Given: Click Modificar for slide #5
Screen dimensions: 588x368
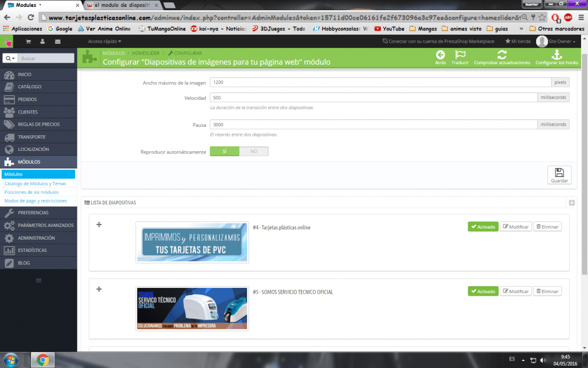Looking at the screenshot, I should tap(516, 291).
